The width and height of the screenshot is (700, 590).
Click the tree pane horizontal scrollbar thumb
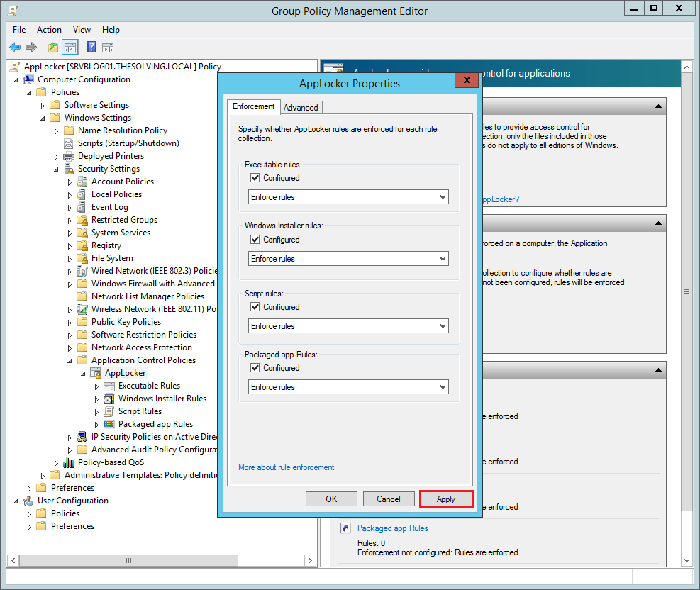128,560
